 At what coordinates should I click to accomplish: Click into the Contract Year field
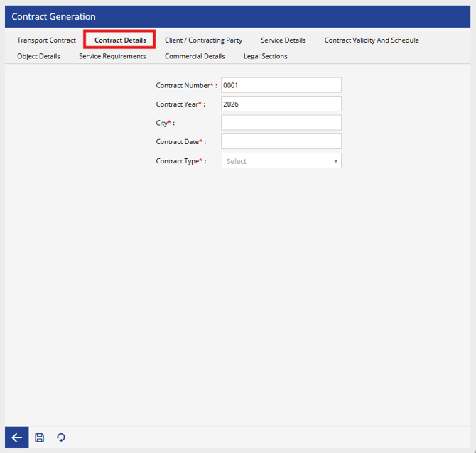[x=281, y=104]
